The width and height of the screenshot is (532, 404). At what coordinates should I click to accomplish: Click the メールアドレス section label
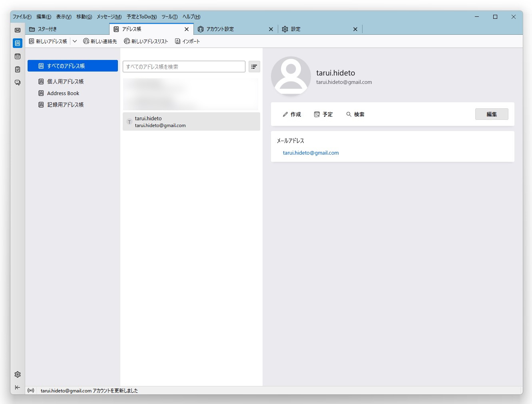point(291,141)
